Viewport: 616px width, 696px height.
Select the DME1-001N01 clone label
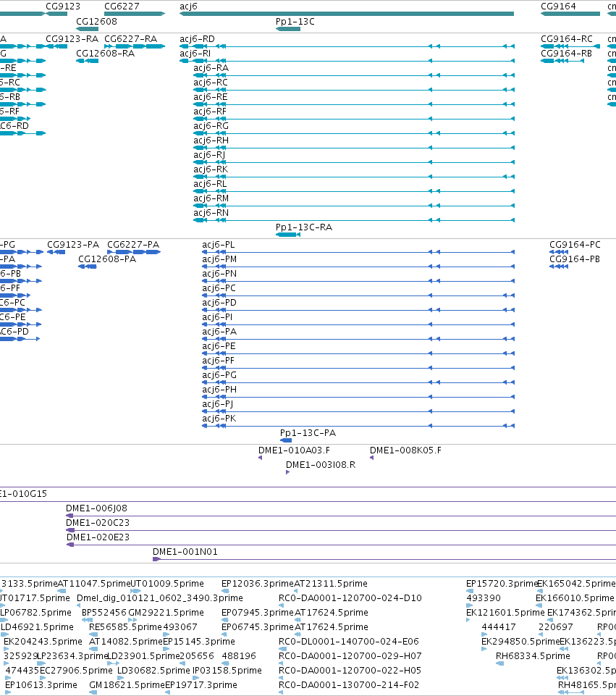click(x=185, y=552)
